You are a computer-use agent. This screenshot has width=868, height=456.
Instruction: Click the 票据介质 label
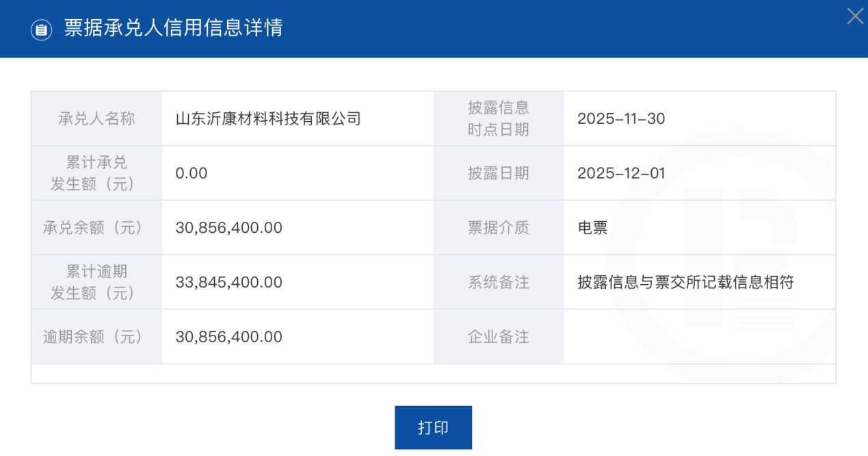(498, 227)
